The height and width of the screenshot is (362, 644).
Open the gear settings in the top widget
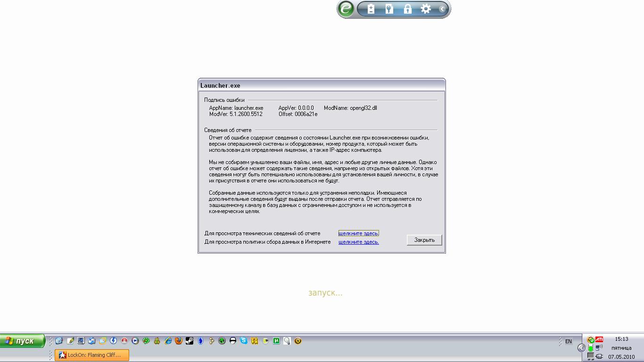click(x=426, y=9)
